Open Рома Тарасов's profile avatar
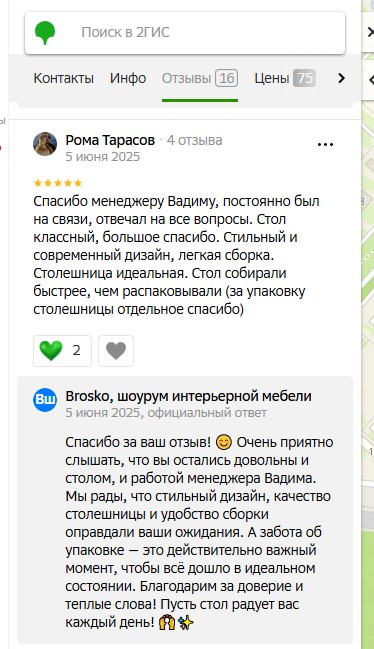Screen dimensions: 374x649 [45, 144]
